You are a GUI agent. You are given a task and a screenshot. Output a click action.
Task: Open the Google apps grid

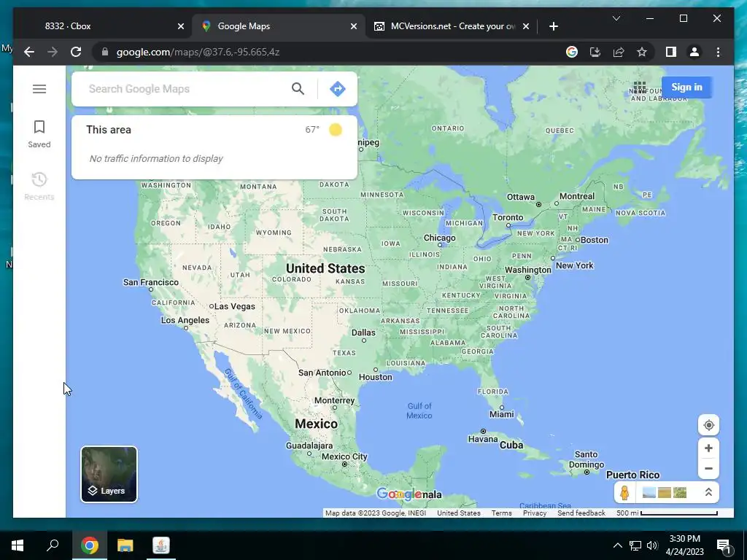639,87
